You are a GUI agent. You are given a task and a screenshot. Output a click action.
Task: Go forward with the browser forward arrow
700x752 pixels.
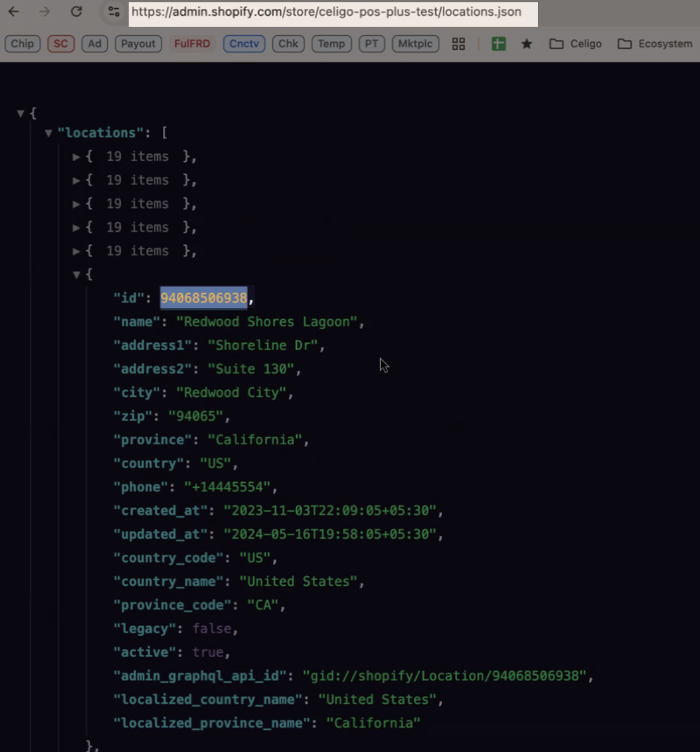45,12
